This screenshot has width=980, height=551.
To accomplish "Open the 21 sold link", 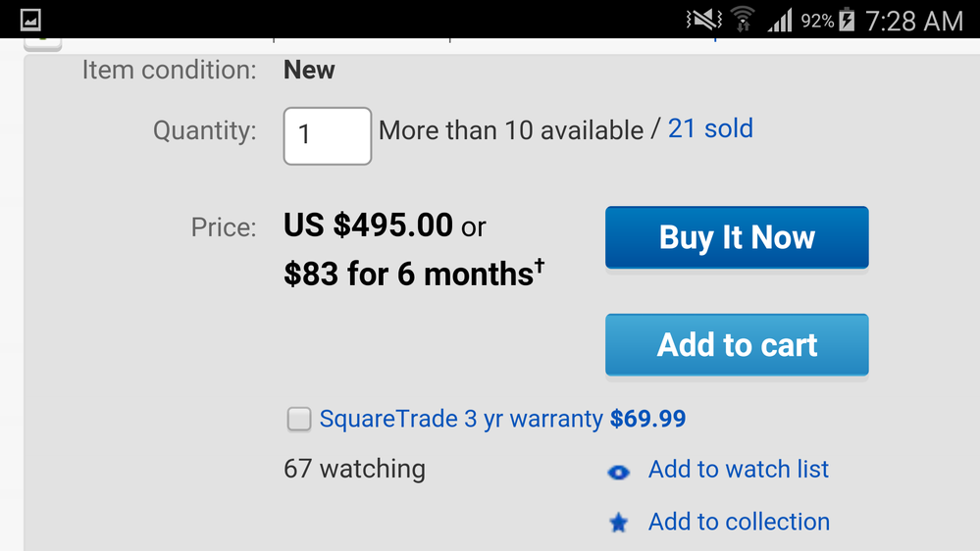I will click(710, 128).
